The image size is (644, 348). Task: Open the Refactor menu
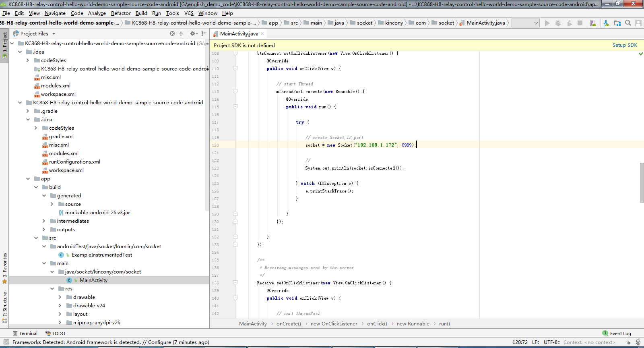pos(121,13)
